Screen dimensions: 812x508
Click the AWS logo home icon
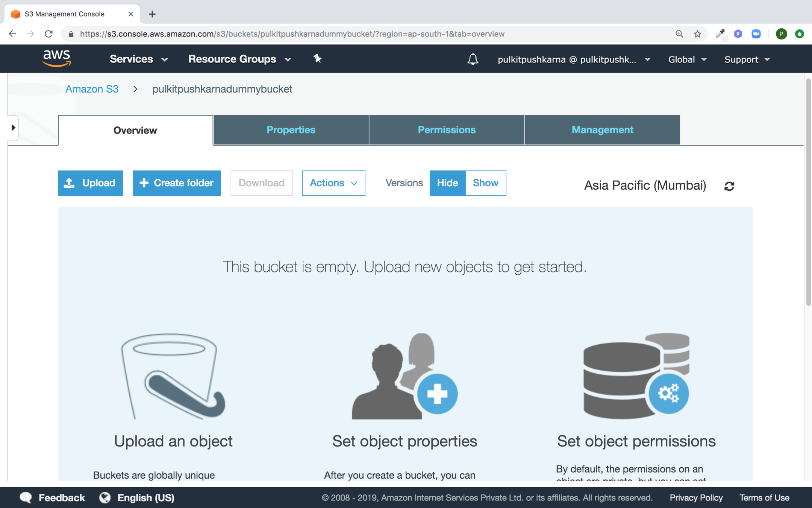pyautogui.click(x=57, y=59)
